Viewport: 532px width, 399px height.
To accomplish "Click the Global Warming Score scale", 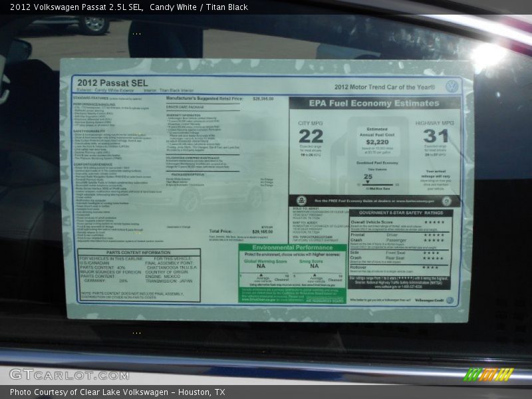I will pos(264,277).
